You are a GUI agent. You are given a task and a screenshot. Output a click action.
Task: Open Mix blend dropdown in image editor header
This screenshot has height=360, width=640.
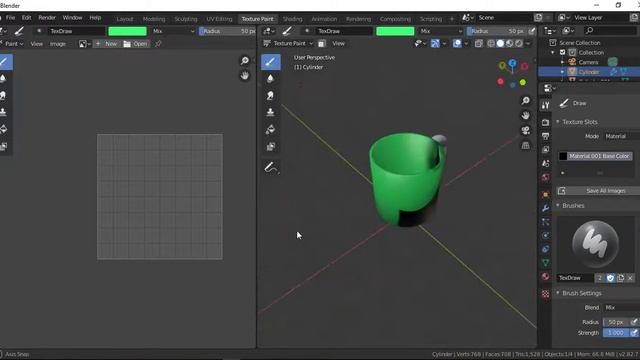173,31
